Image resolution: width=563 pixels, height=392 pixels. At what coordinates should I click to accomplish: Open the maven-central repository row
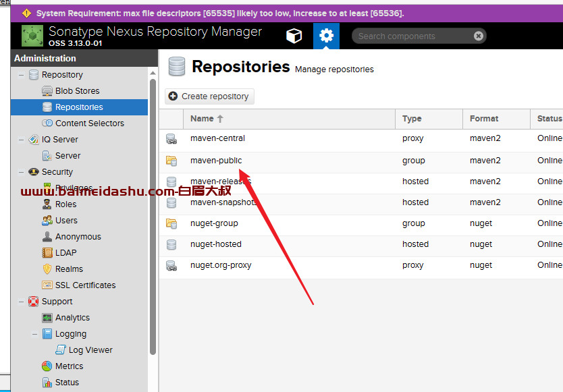pos(361,140)
